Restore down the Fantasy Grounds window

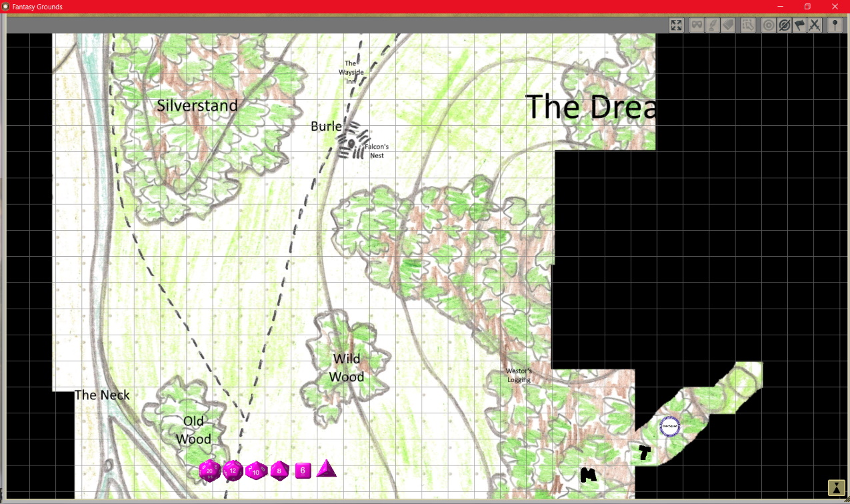point(807,6)
